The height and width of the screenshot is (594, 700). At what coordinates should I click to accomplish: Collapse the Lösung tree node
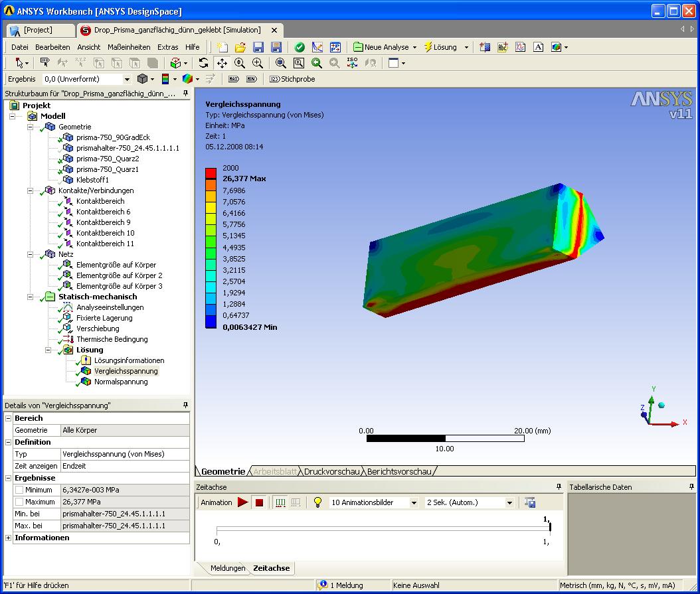[x=48, y=350]
